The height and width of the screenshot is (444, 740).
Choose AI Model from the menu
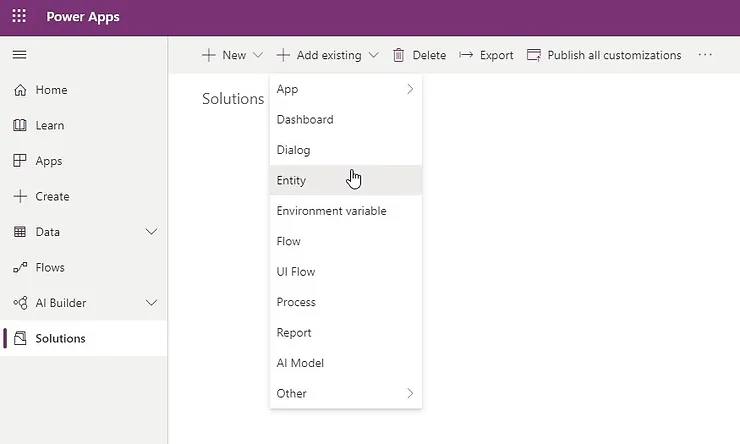coord(346,363)
